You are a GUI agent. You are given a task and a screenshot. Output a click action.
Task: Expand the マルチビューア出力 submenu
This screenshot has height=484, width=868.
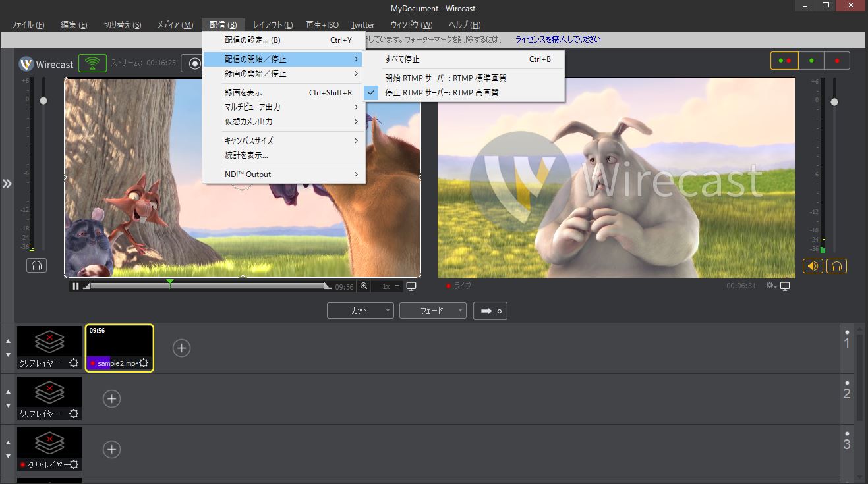(283, 107)
